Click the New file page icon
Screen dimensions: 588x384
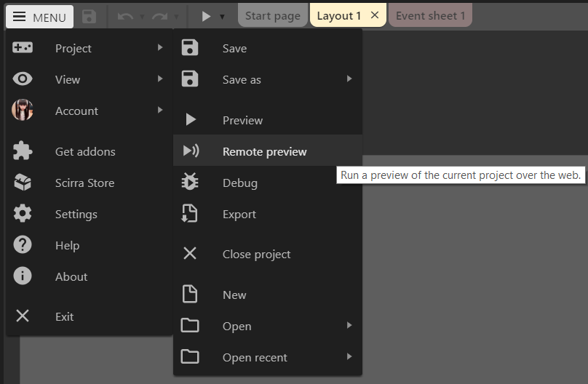click(x=190, y=294)
